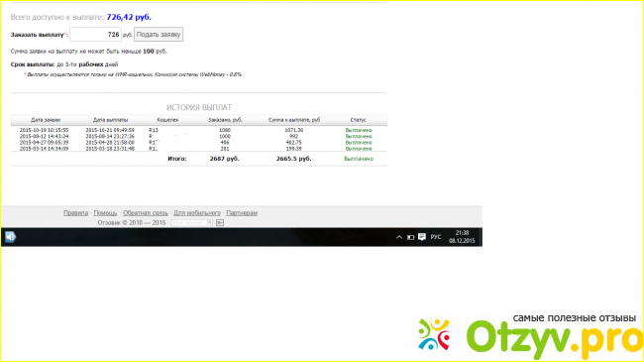Open the action center notification icon
The width and height of the screenshot is (644, 362).
pos(422,237)
